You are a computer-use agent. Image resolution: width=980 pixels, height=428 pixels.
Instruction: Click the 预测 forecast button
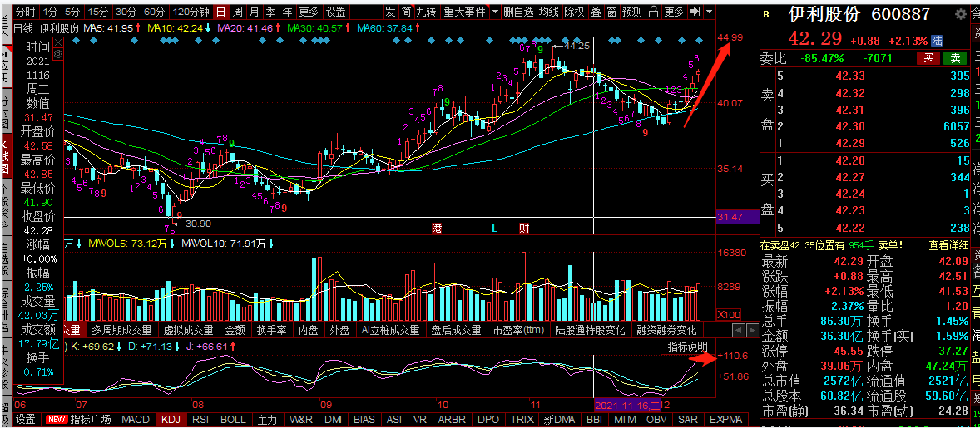click(632, 12)
